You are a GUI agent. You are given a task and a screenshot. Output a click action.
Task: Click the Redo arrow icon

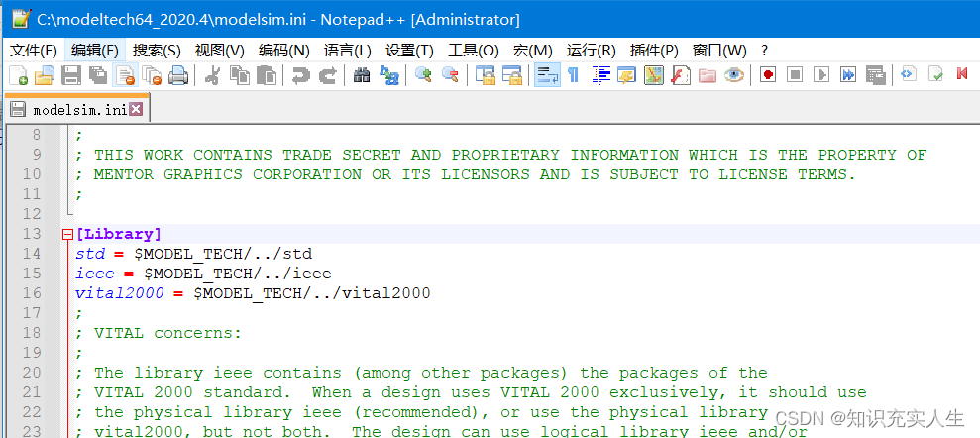pos(328,75)
